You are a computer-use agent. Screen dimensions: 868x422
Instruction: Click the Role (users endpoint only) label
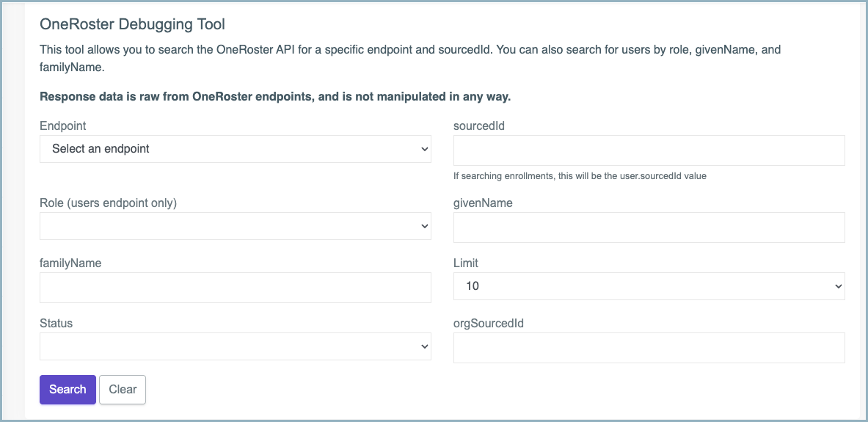tap(108, 203)
